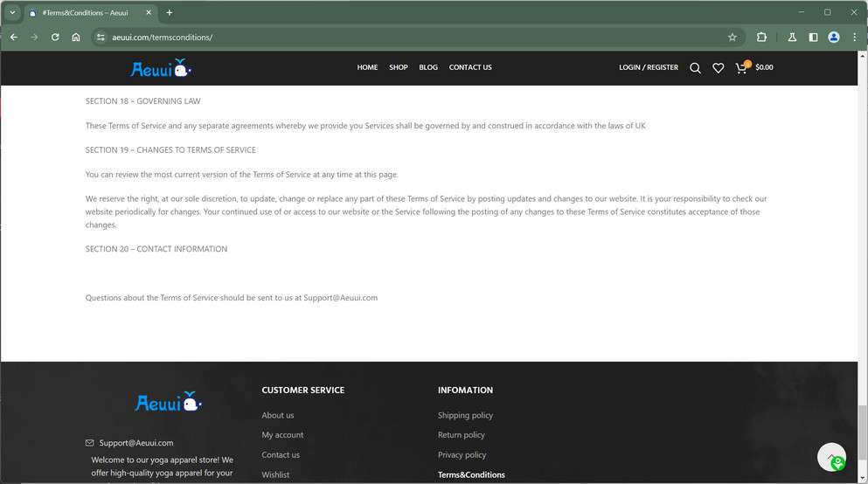Screen dimensions: 868x484
Task: Open site information icon in address bar
Action: (101, 37)
